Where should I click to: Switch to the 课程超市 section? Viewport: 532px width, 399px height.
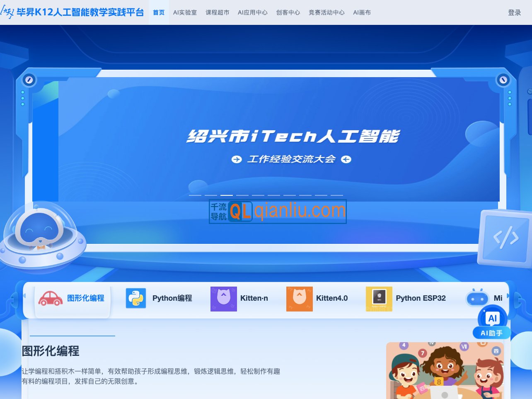[217, 12]
